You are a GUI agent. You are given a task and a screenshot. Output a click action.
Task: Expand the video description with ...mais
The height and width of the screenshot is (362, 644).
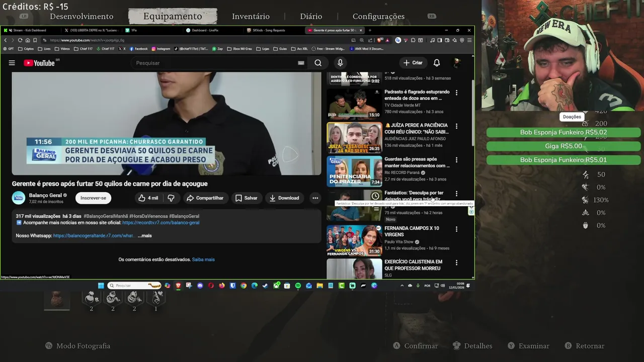(144, 236)
